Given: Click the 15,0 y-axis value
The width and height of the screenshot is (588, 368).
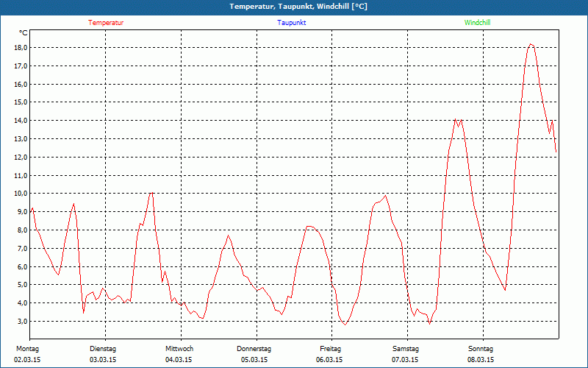Looking at the screenshot, I should (x=21, y=102).
